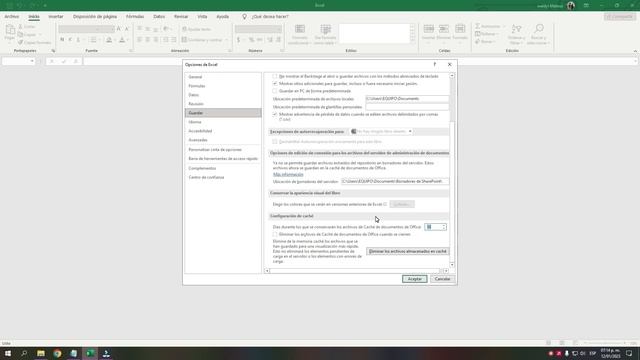The width and height of the screenshot is (640, 360).
Task: Select Idioma in the options sidebar
Action: pos(223,122)
